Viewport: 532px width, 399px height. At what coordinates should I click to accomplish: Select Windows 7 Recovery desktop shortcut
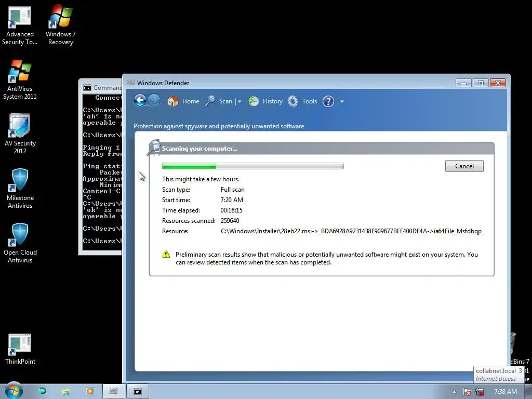pos(60,24)
